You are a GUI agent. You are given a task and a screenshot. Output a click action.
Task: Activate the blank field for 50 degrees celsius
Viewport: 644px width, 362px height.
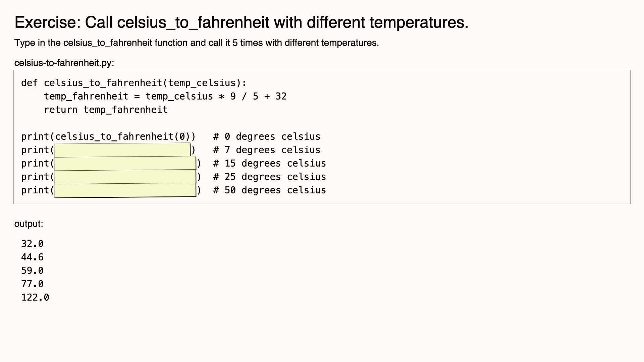click(x=125, y=190)
